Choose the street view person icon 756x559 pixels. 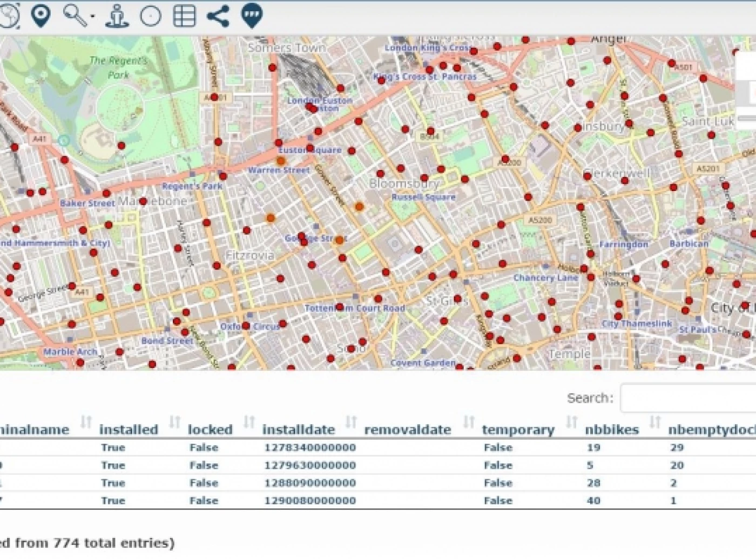(117, 16)
